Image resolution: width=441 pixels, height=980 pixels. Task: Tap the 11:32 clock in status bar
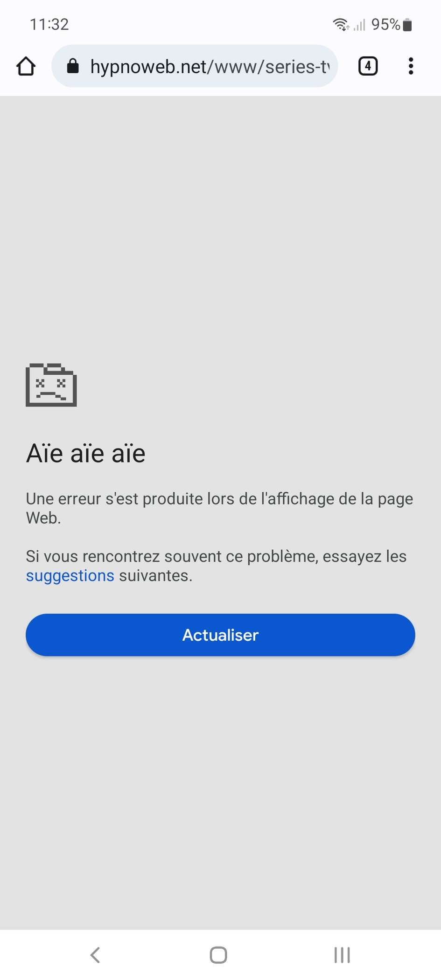pyautogui.click(x=49, y=24)
